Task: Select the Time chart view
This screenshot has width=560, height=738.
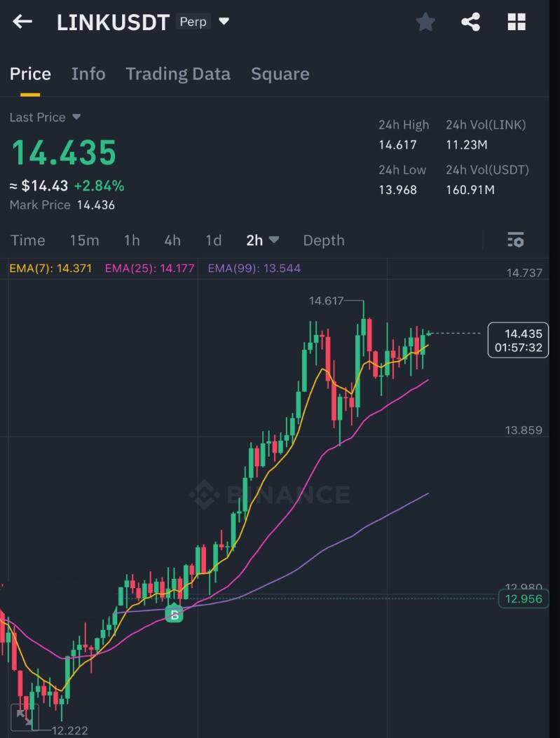Action: click(x=28, y=240)
